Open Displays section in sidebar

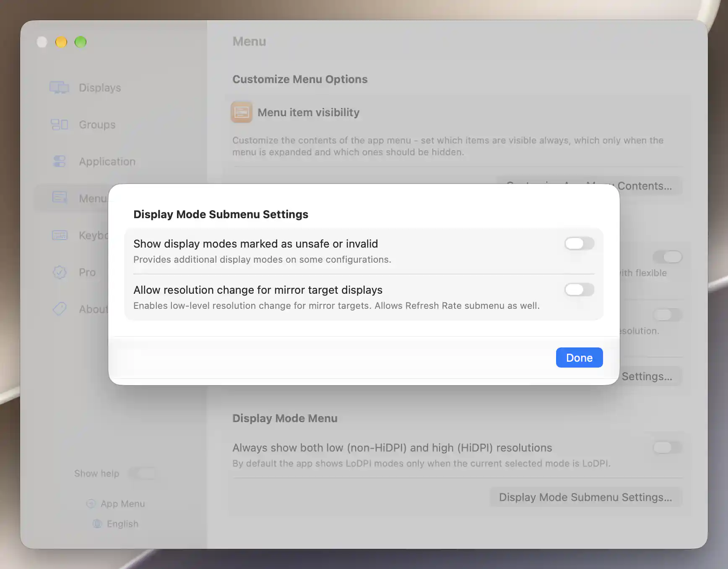tap(100, 88)
